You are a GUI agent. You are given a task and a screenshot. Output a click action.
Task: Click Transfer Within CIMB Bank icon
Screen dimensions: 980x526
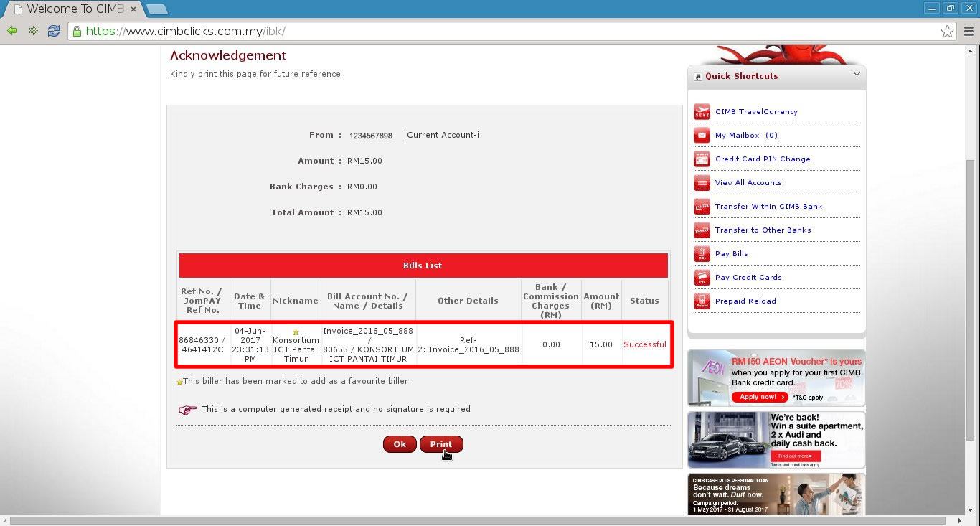click(702, 207)
